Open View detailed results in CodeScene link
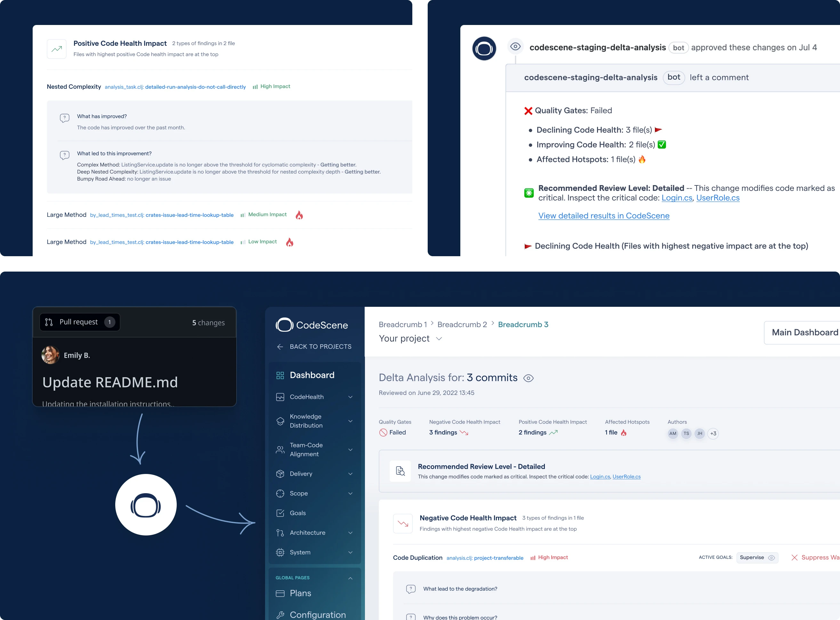Viewport: 840px width, 620px height. (x=604, y=216)
